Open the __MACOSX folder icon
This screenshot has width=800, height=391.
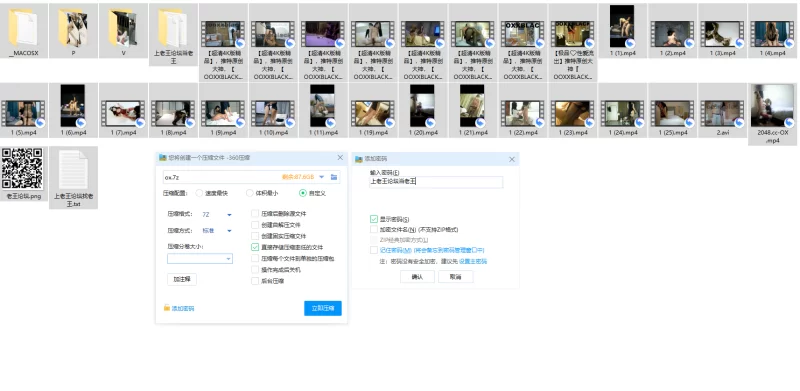pos(23,28)
